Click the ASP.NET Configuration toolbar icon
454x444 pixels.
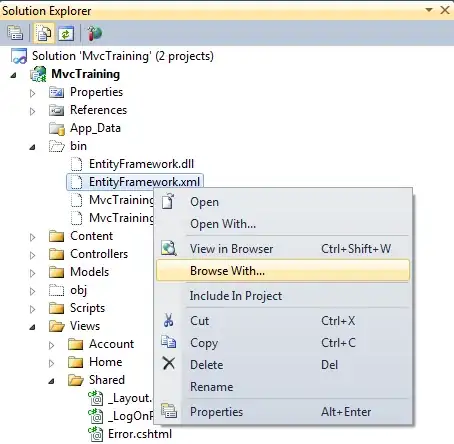pyautogui.click(x=94, y=33)
